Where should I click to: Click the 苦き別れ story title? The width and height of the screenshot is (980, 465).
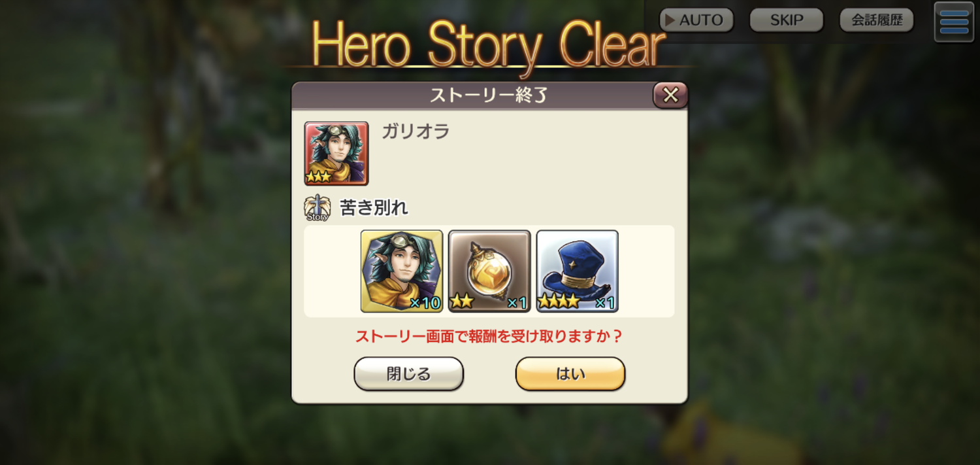[374, 208]
